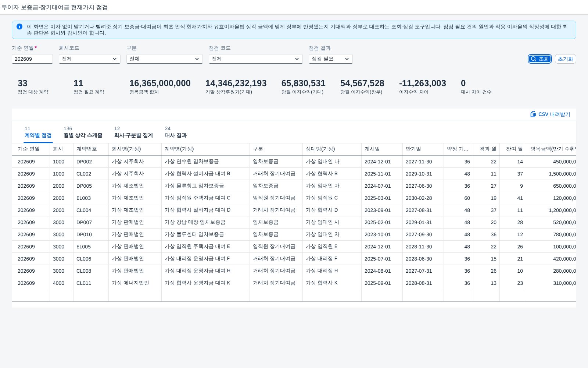This screenshot has height=368, width=588.
Task: Open the 점검 결과 dropdown showing 점검 필요
Action: coord(331,59)
